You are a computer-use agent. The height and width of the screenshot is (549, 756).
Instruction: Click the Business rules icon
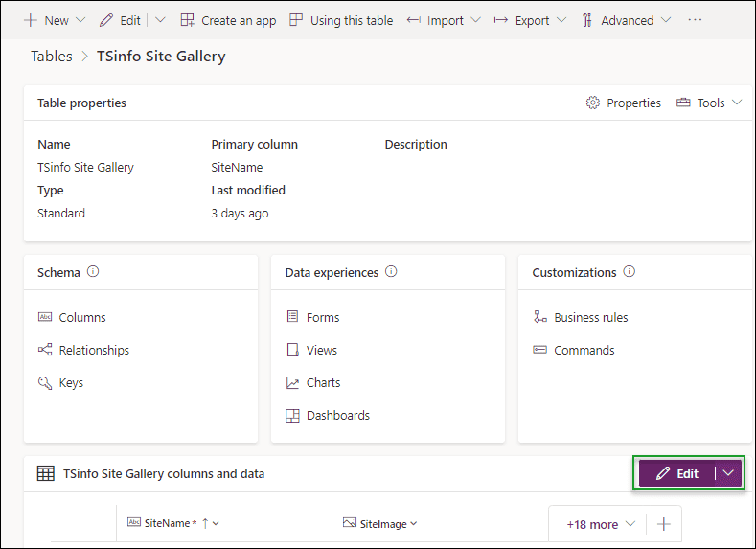coord(540,317)
